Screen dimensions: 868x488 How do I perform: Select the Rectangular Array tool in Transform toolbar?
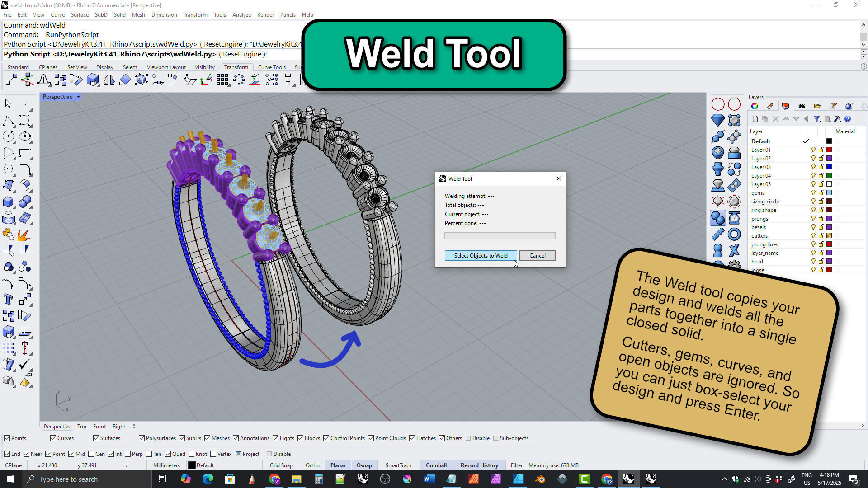coord(222,80)
